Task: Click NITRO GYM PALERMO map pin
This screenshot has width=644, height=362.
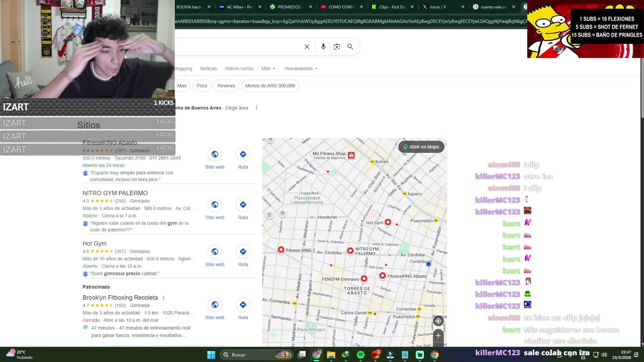Action: 350,250
